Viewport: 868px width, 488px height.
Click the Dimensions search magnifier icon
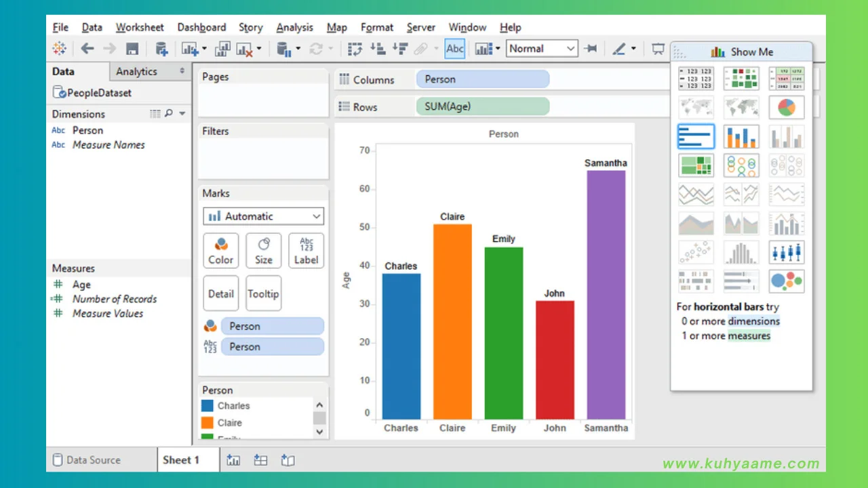click(x=169, y=114)
